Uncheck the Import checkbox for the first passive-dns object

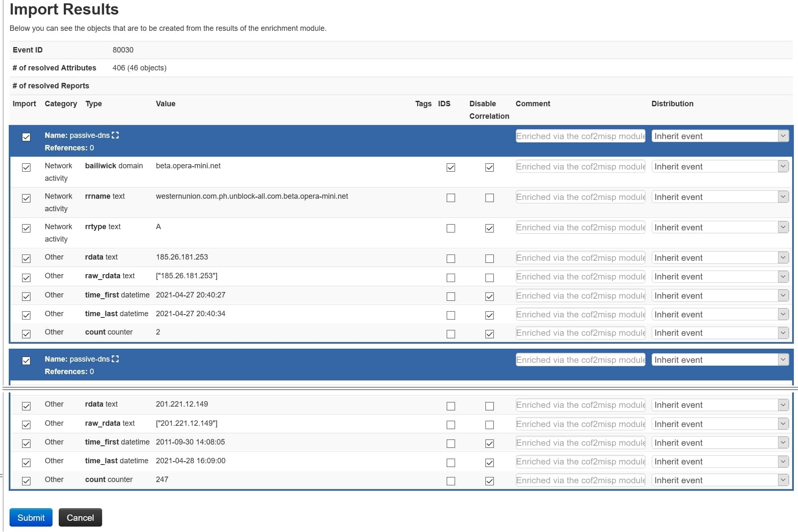(x=26, y=137)
